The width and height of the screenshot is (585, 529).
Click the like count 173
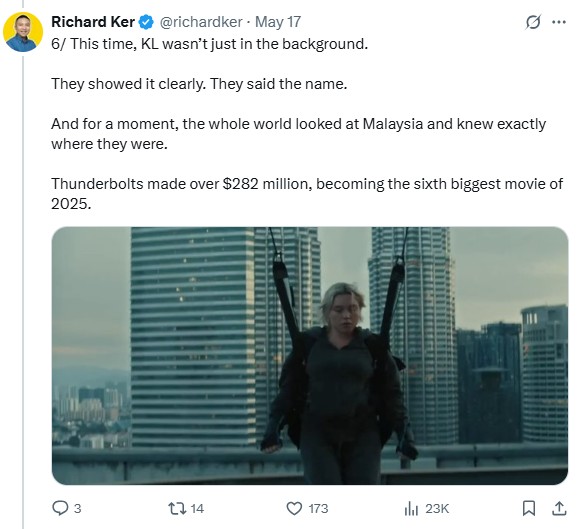318,508
